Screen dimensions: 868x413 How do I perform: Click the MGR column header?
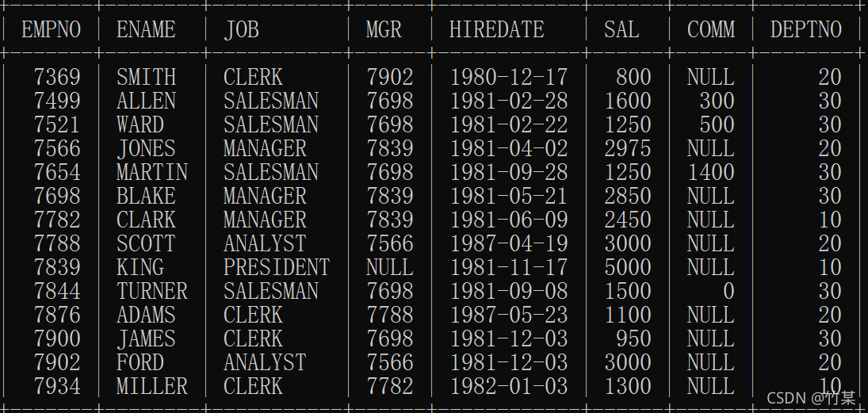(x=384, y=30)
